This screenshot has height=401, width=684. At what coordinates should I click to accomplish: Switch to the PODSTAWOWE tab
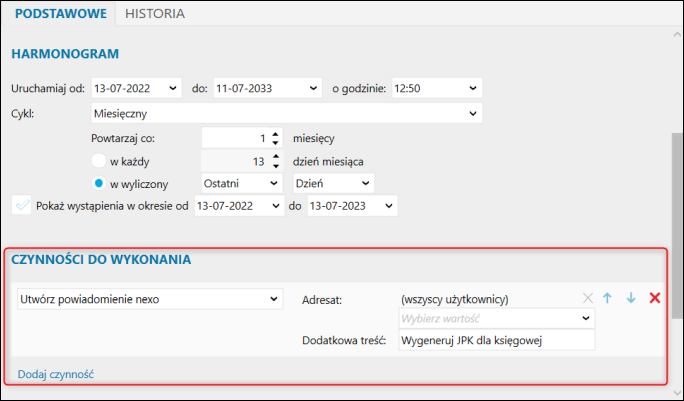pos(61,14)
